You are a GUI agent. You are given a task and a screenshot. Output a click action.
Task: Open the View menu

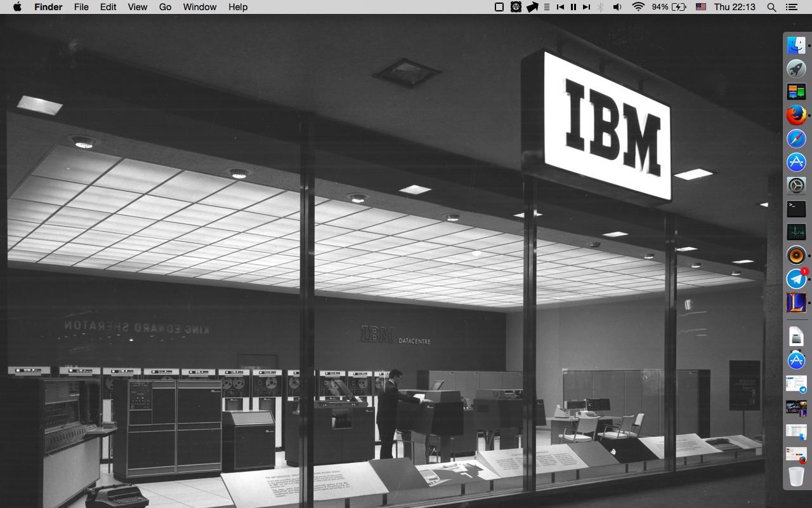click(x=138, y=7)
